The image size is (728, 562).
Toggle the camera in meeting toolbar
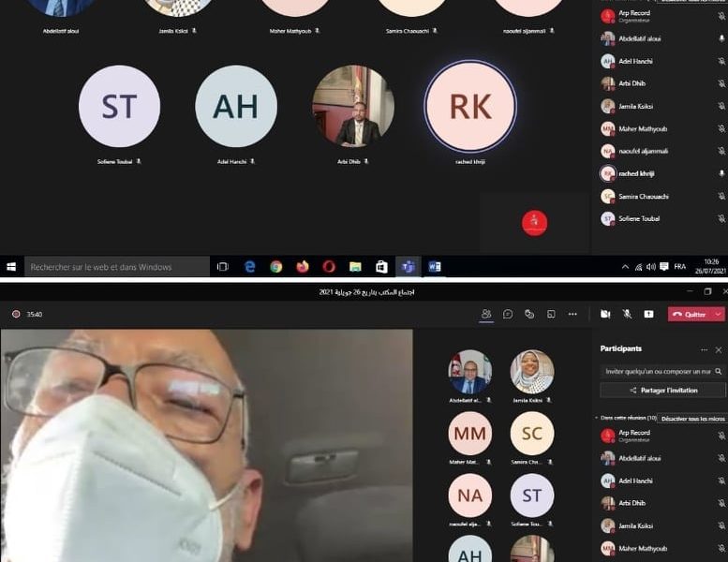click(x=605, y=314)
